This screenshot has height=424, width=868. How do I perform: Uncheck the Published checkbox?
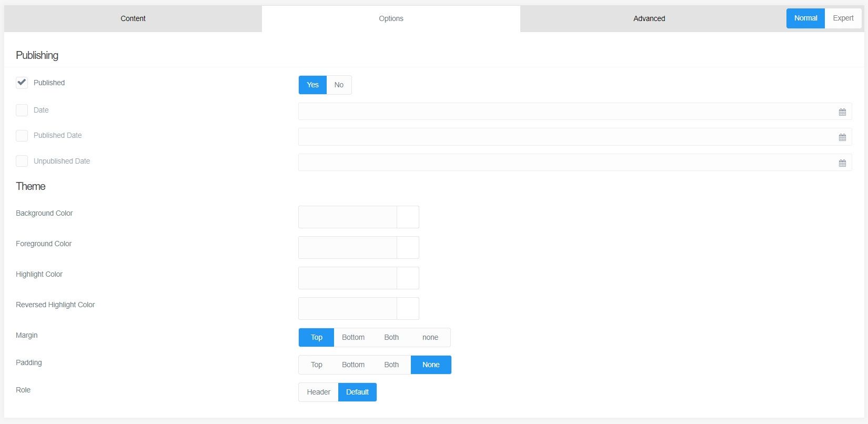(22, 83)
